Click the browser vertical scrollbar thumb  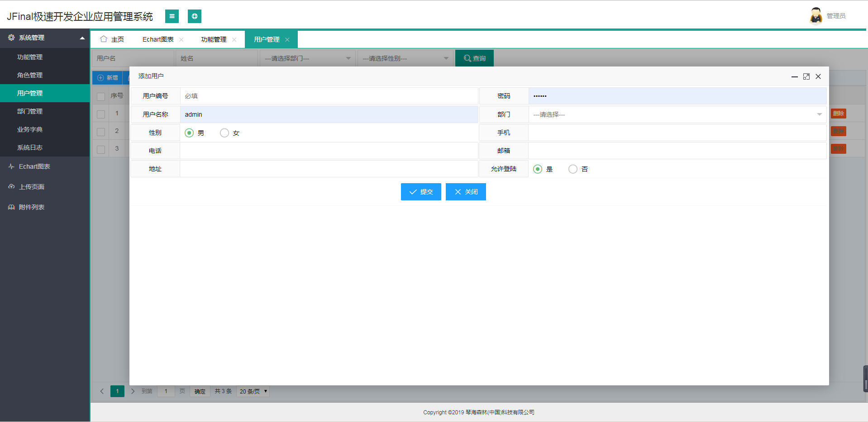pyautogui.click(x=866, y=379)
